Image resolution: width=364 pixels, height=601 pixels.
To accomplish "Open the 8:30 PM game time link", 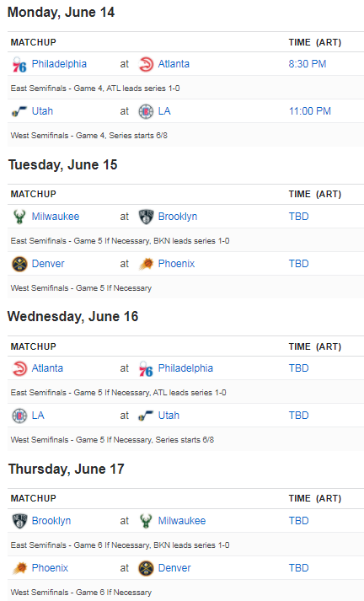I will click(308, 64).
